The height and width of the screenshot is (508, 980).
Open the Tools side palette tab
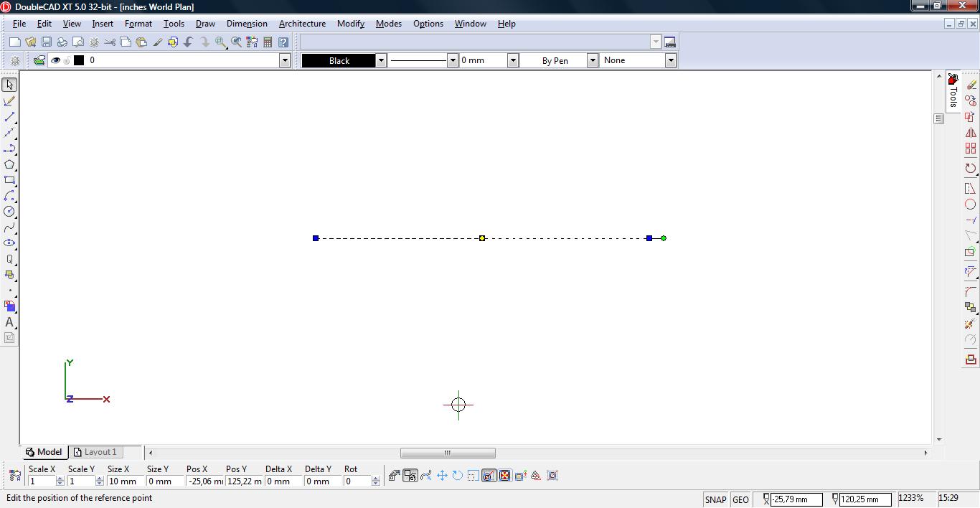[953, 93]
